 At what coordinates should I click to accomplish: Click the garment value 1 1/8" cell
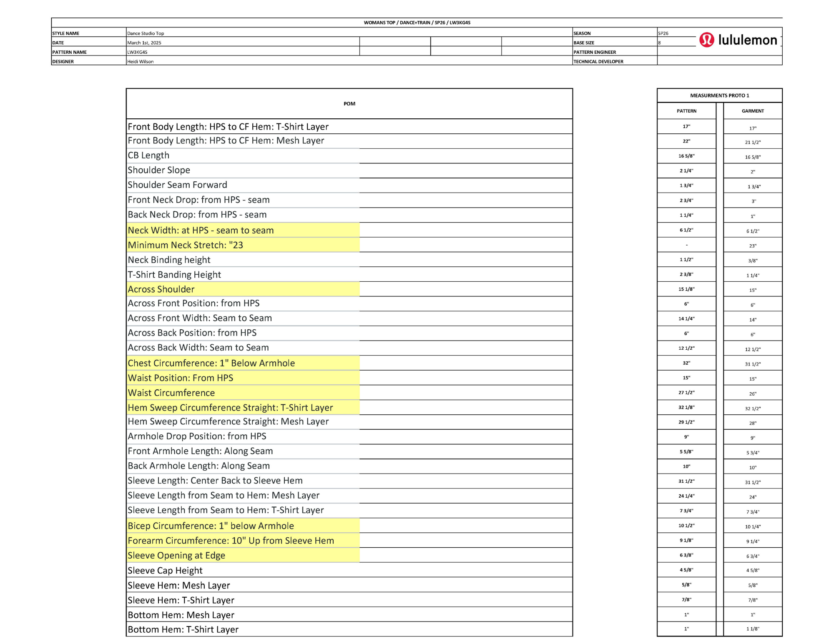click(753, 629)
